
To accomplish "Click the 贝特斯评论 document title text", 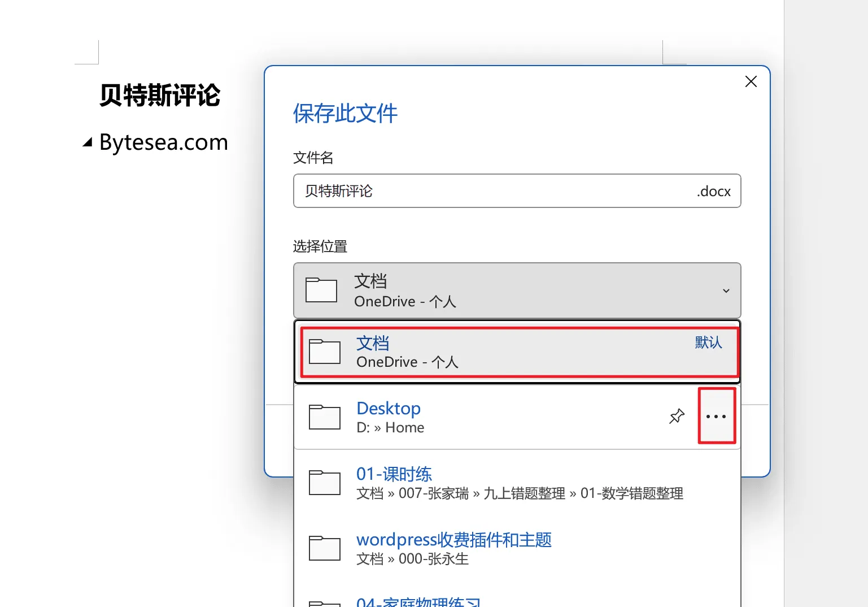I will [160, 95].
